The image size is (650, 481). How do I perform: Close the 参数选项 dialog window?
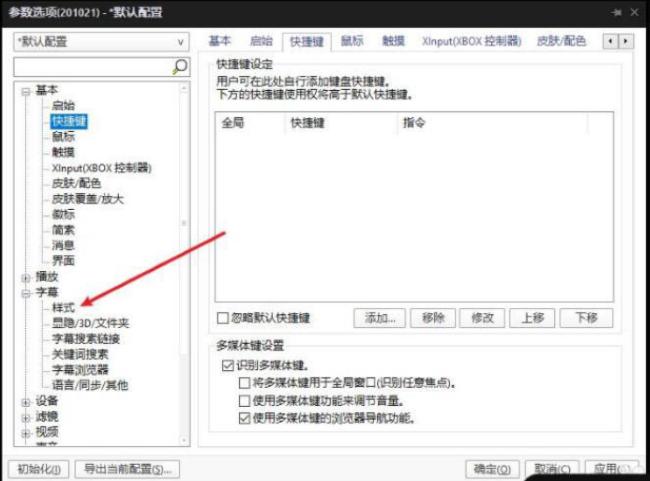coord(633,12)
